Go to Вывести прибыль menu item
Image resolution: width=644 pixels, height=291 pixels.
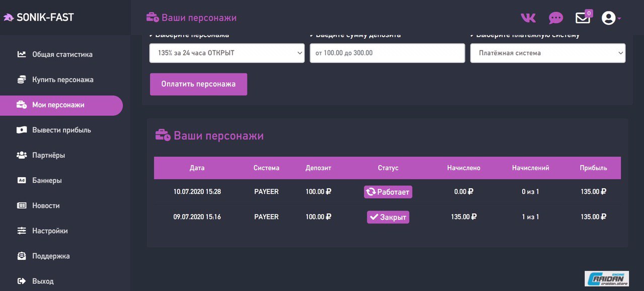coord(61,130)
